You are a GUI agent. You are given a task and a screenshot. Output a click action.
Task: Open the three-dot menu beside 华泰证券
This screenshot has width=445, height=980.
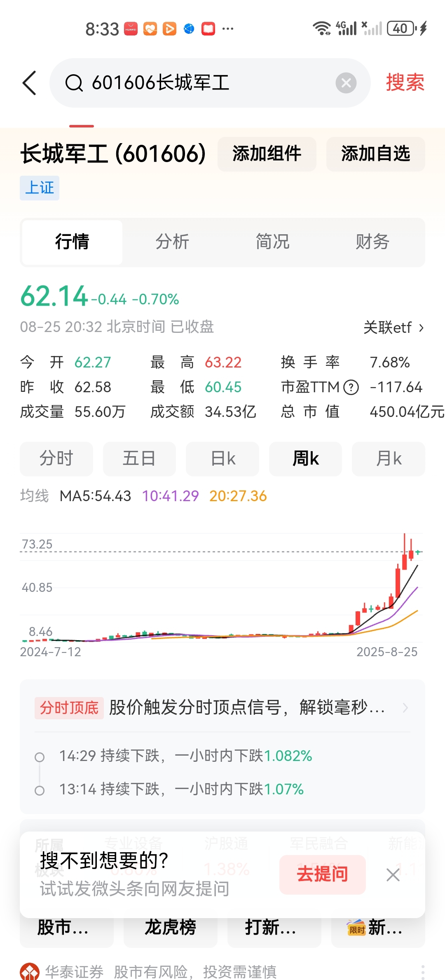pyautogui.click(x=423, y=972)
